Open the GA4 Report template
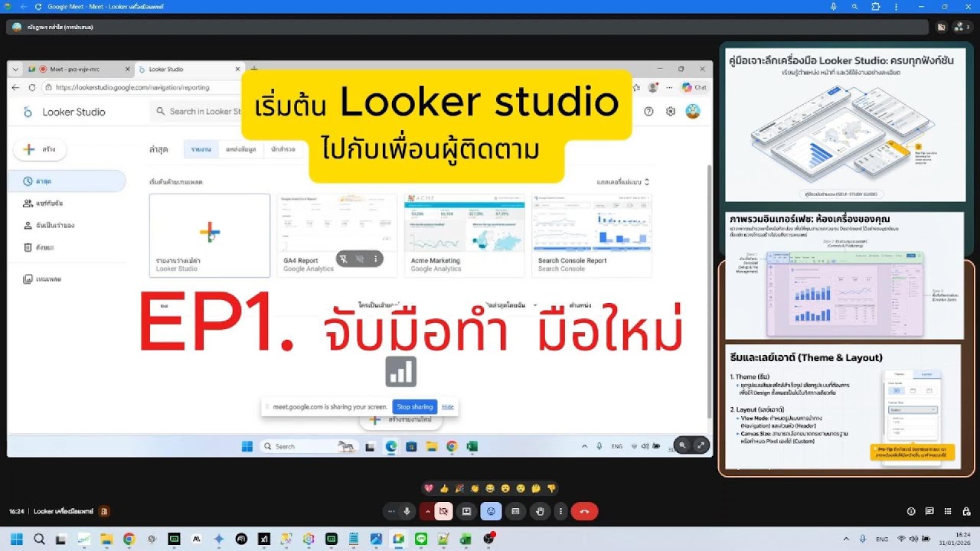This screenshot has height=551, width=980. 337,235
